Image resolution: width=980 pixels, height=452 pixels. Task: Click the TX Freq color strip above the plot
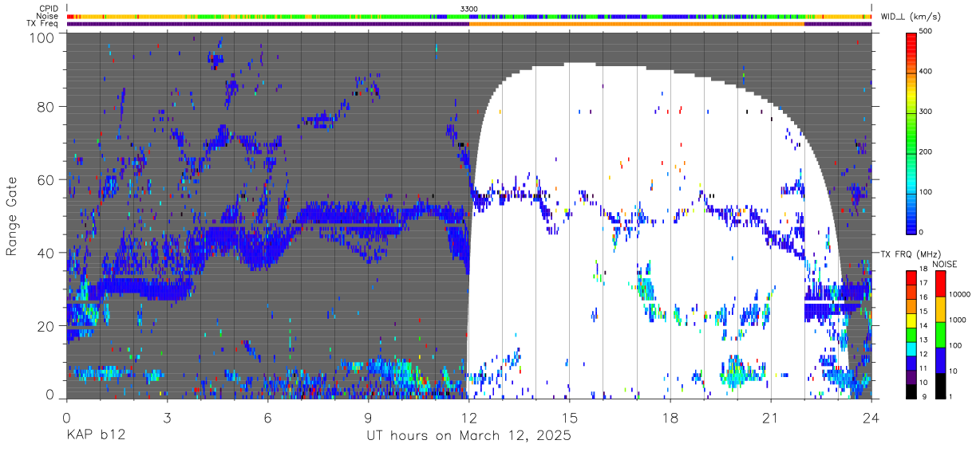pos(469,24)
